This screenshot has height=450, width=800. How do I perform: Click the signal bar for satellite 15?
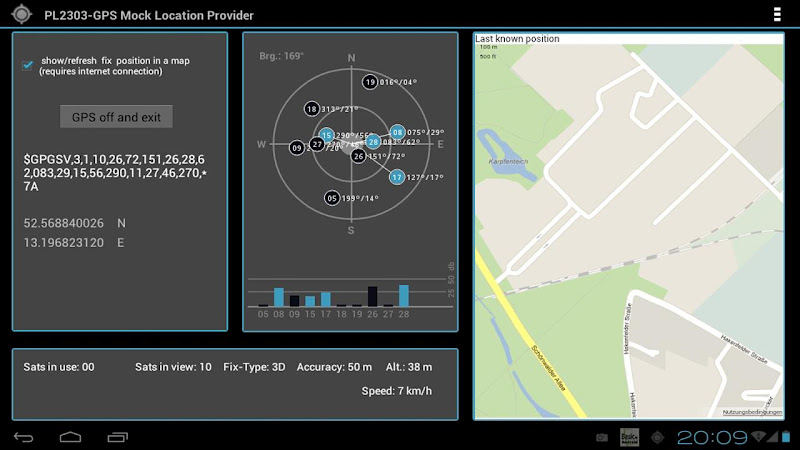pyautogui.click(x=310, y=301)
